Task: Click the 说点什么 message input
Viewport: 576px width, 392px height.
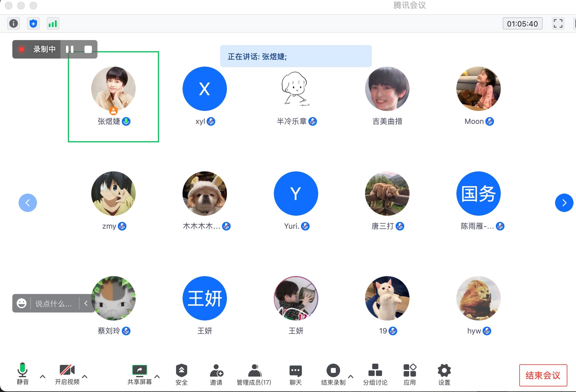Action: 54,304
